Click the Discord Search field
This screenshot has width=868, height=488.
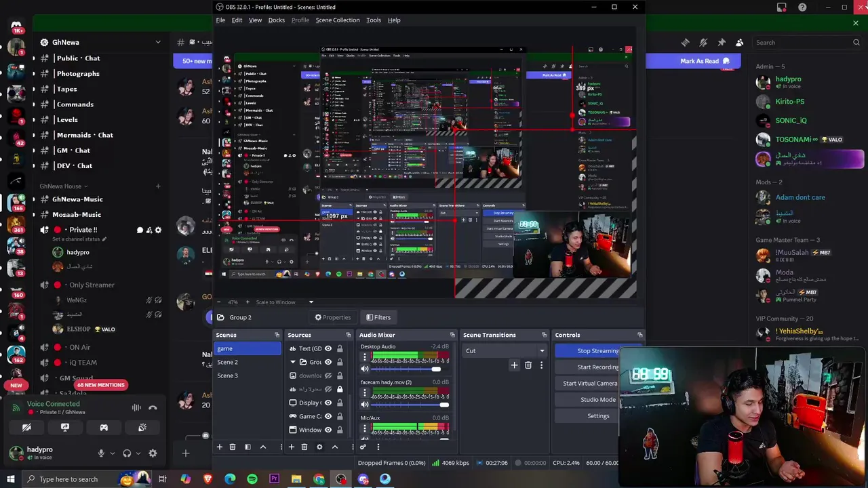808,42
